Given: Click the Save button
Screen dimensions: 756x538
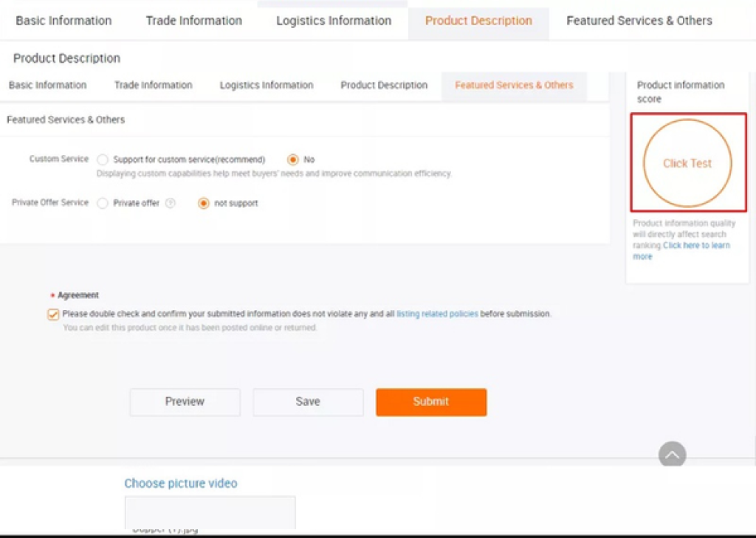Looking at the screenshot, I should pyautogui.click(x=308, y=402).
